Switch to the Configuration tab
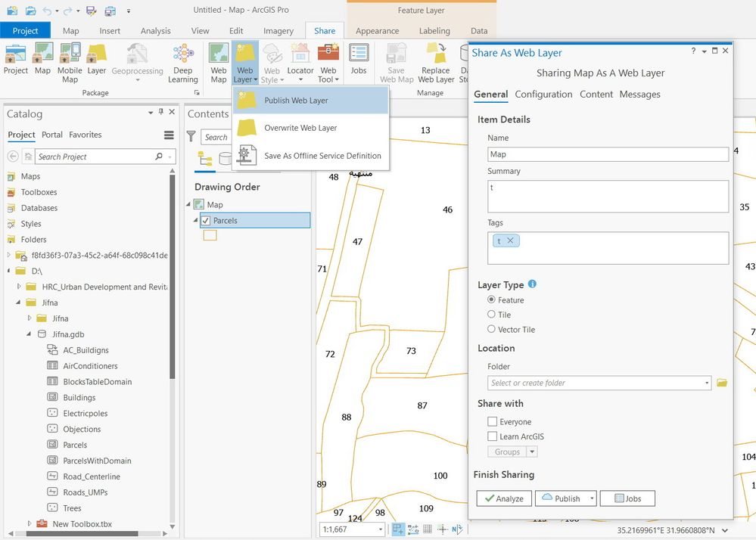The image size is (756, 540). coord(543,95)
